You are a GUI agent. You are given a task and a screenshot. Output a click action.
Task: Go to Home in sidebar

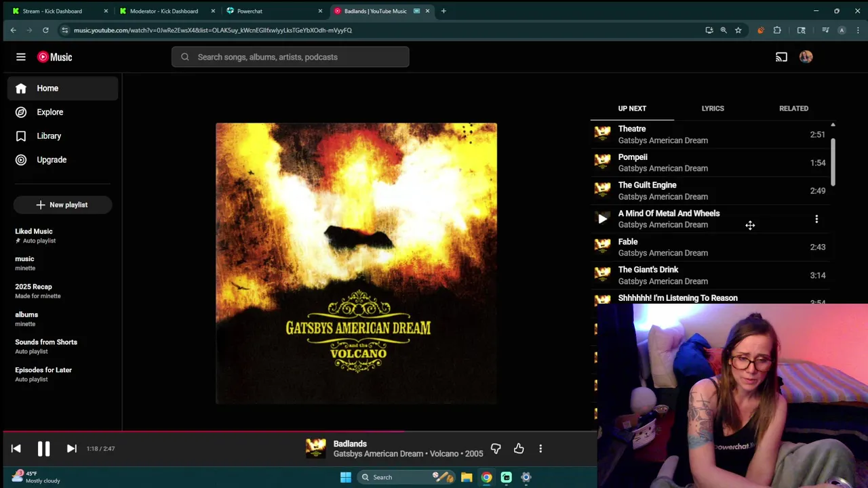pyautogui.click(x=63, y=88)
